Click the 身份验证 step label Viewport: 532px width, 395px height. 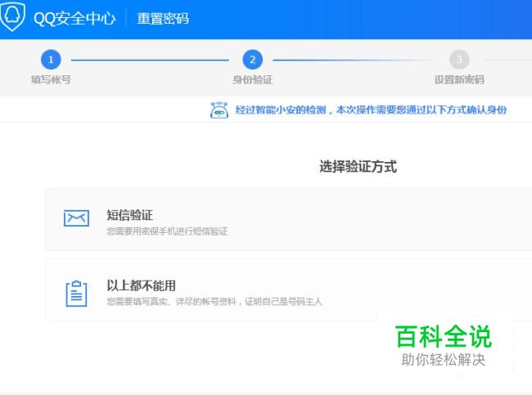tap(252, 79)
